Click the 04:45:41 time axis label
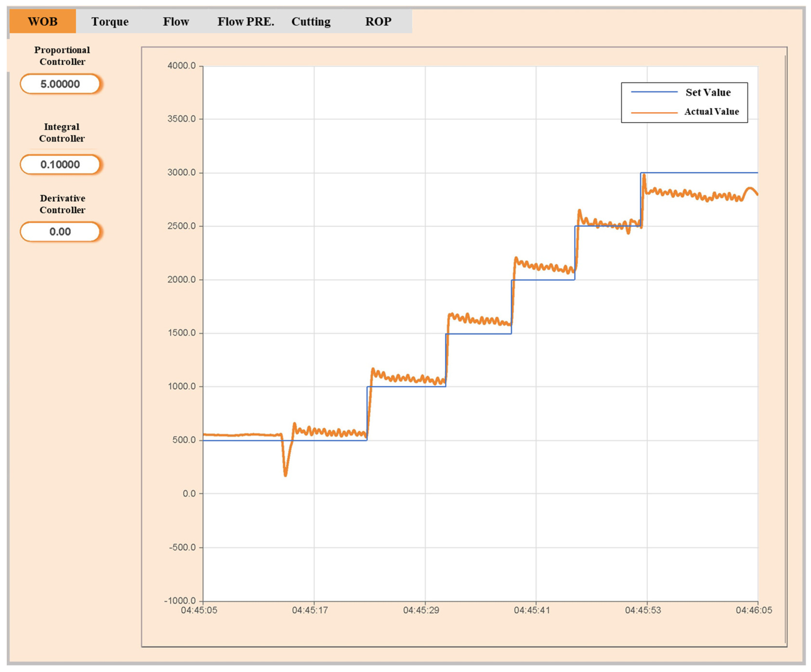Image resolution: width=811 pixels, height=672 pixels. 532,610
